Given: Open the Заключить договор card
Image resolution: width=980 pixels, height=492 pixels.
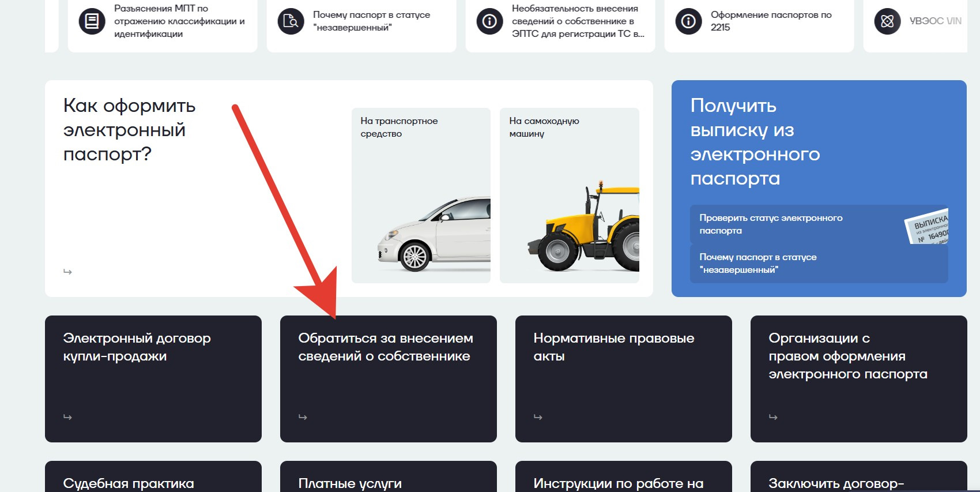Looking at the screenshot, I should [859, 477].
